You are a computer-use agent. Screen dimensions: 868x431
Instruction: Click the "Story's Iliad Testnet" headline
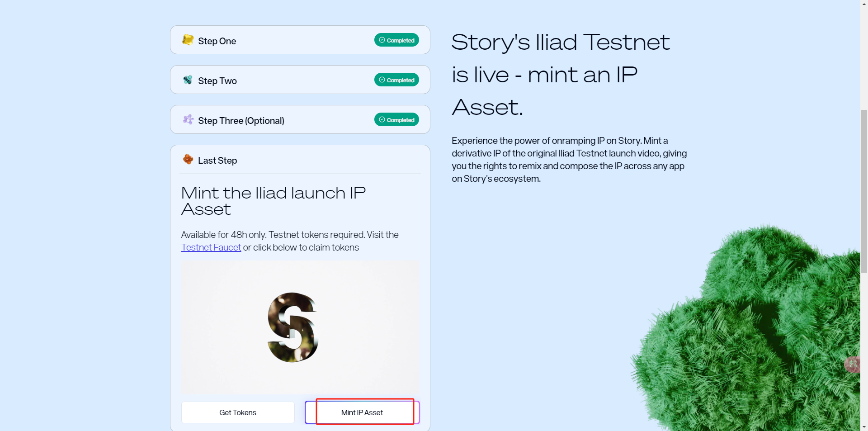coord(560,43)
